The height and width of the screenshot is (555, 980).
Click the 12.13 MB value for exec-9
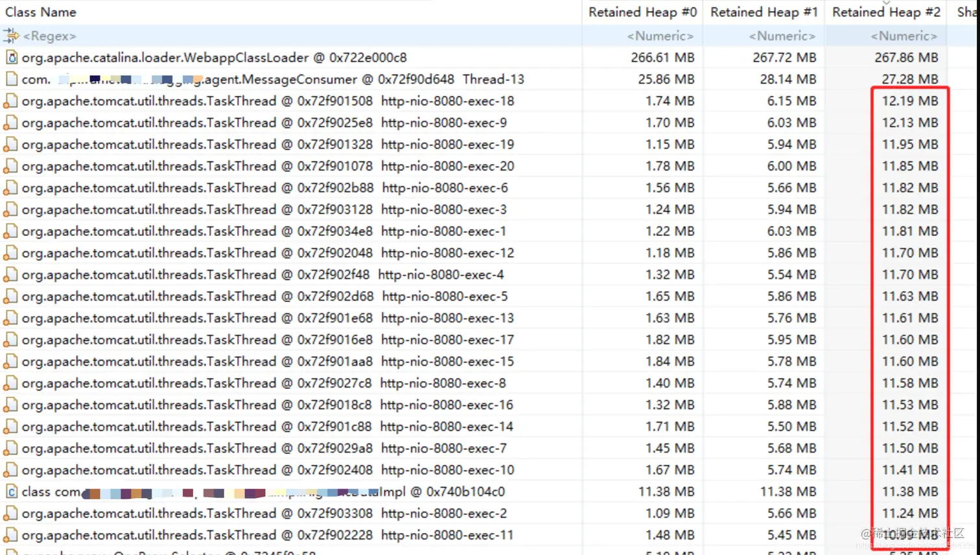tap(910, 123)
